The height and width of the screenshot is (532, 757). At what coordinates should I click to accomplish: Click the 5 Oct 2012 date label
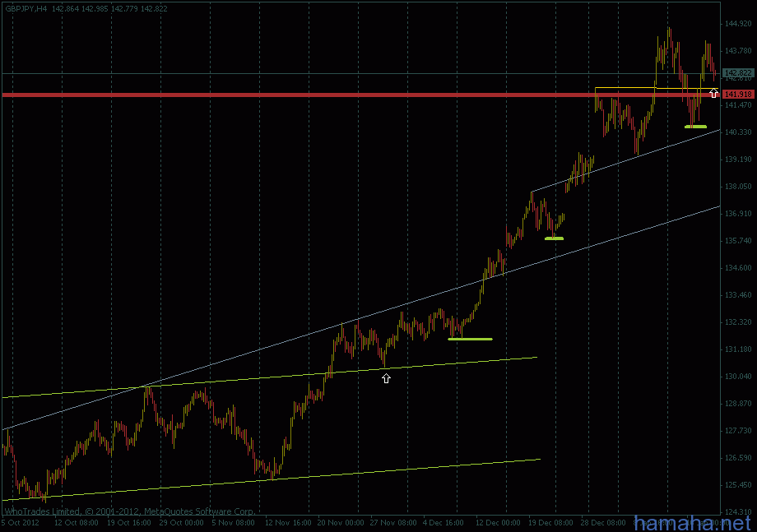coord(21,522)
